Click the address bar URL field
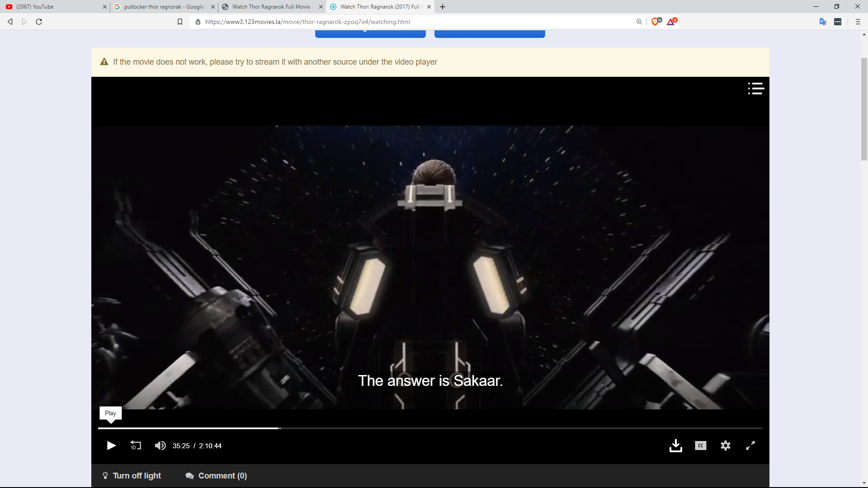The height and width of the screenshot is (488, 868). coord(407,22)
